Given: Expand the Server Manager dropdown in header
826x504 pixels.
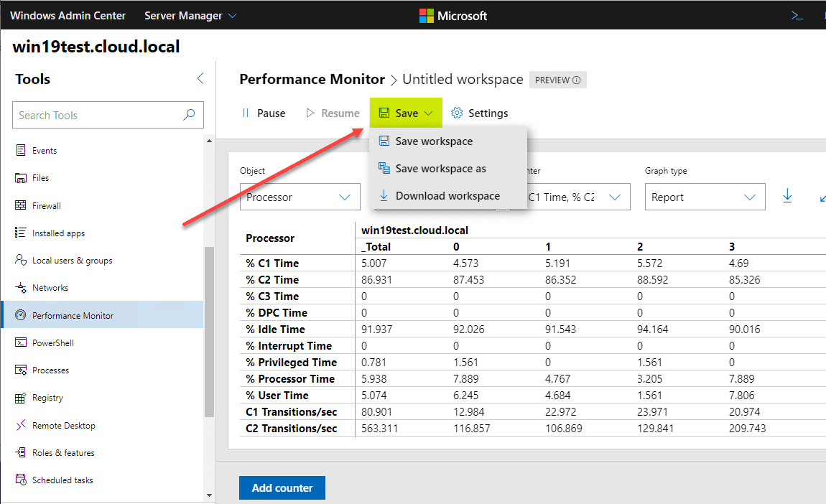Looking at the screenshot, I should 190,15.
